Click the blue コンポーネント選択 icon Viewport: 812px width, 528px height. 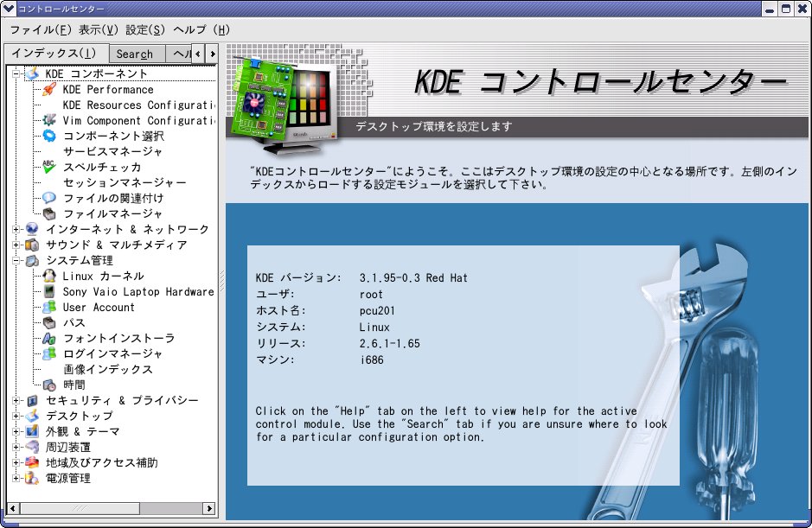pos(49,136)
